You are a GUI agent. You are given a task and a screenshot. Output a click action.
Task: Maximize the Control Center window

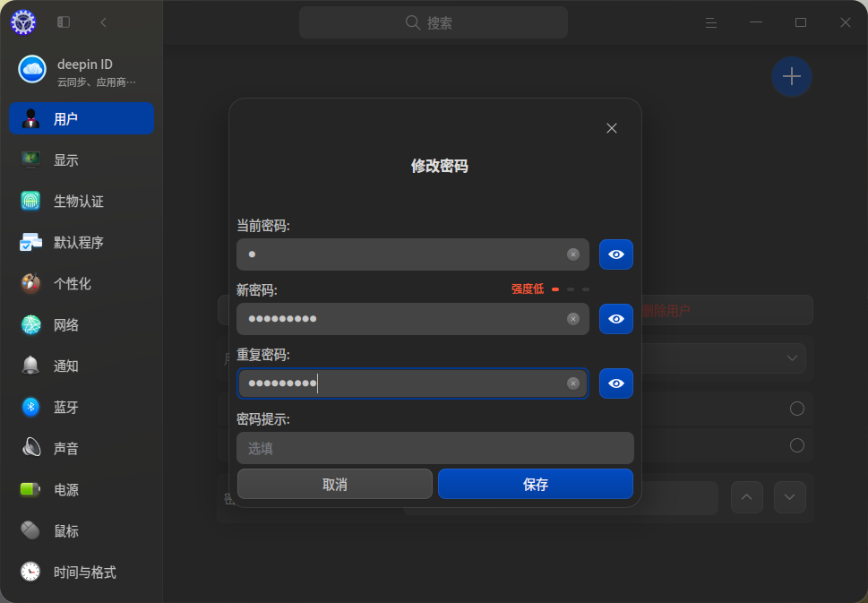[801, 22]
